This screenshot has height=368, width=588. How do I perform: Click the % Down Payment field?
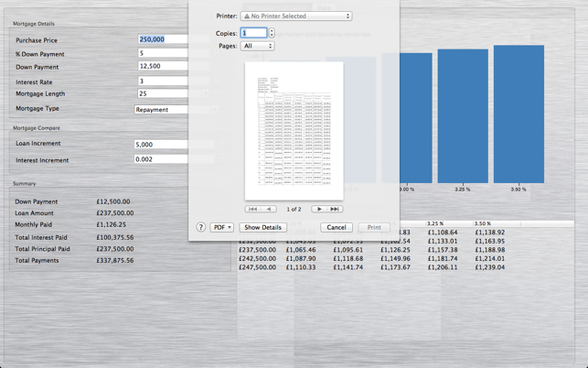pyautogui.click(x=163, y=53)
